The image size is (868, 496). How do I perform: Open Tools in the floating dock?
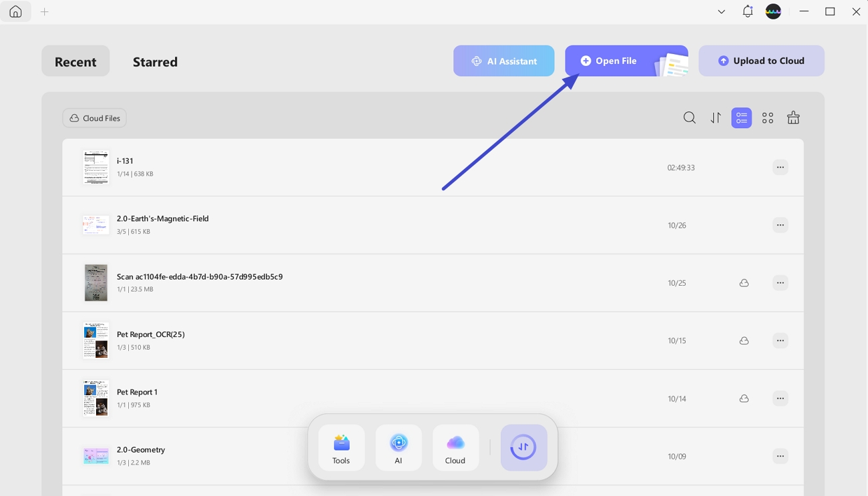coord(341,448)
